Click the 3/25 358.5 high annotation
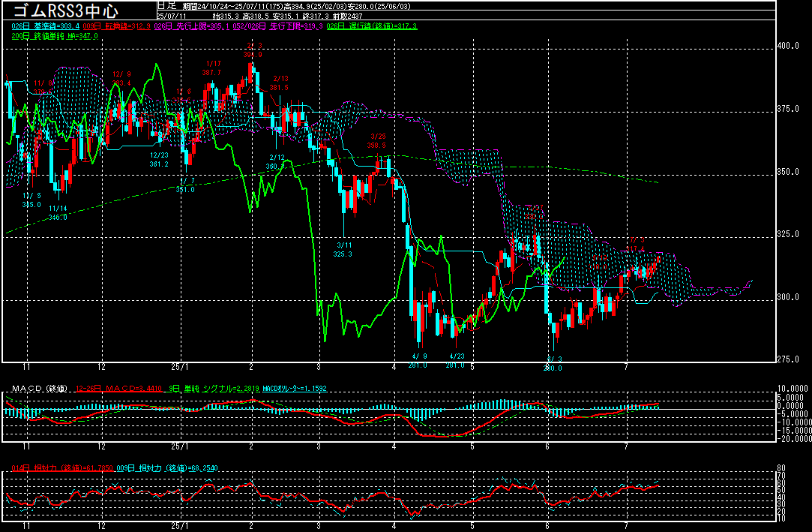Image resolution: width=812 pixels, height=532 pixels. click(x=377, y=141)
